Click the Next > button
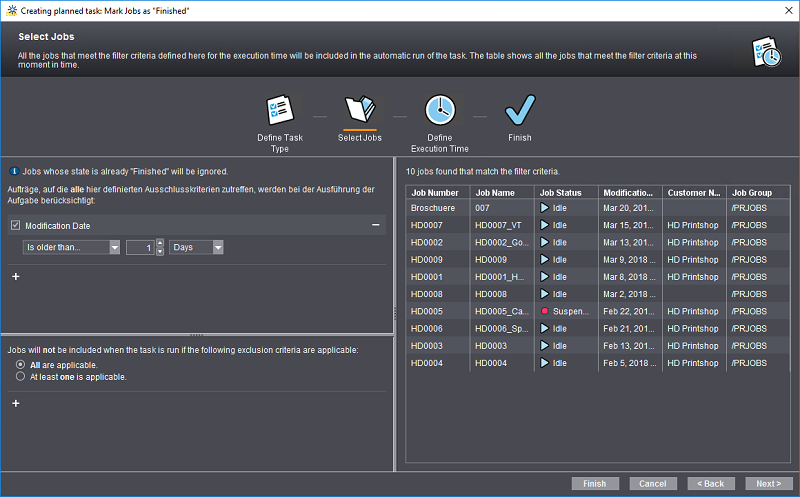The height and width of the screenshot is (497, 800). (768, 483)
